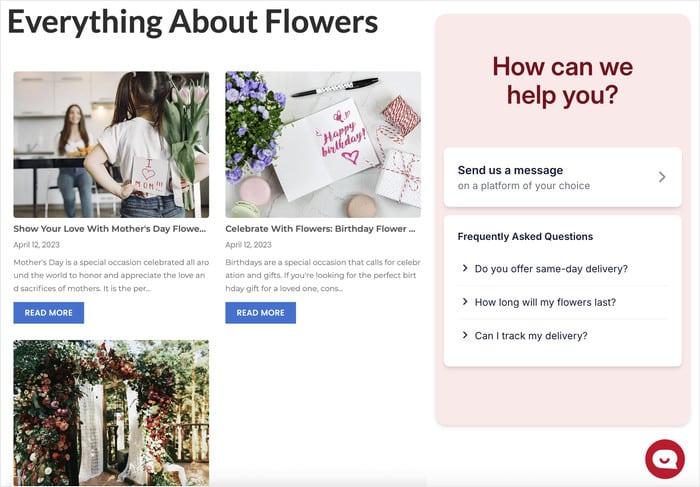Open Celebrate With Flowers Birthday title link
Screen dimensions: 700x487
click(x=320, y=229)
